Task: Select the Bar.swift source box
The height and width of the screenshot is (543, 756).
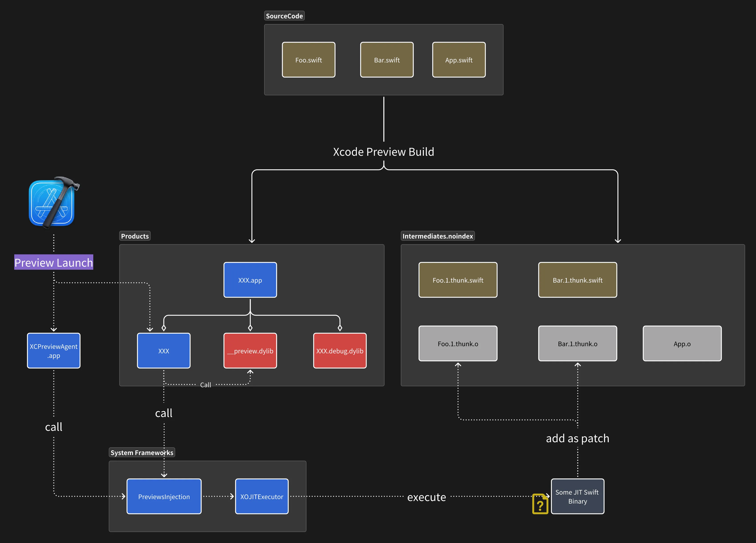Action: (x=387, y=60)
